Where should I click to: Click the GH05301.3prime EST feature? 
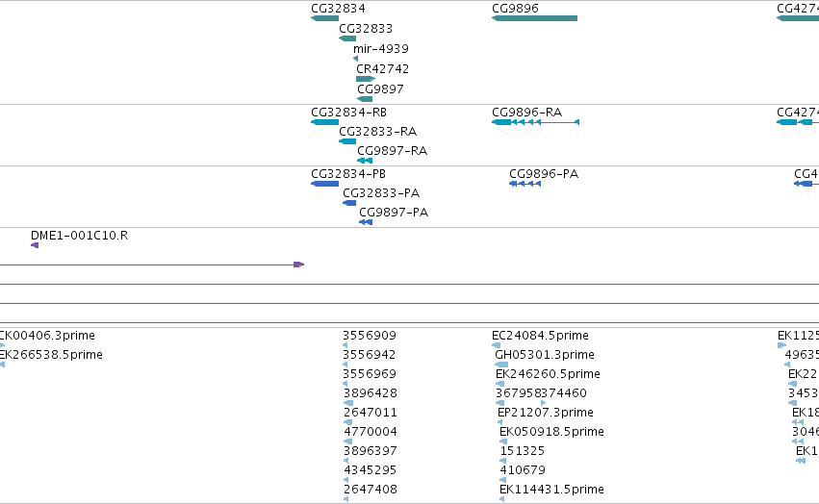pyautogui.click(x=500, y=365)
